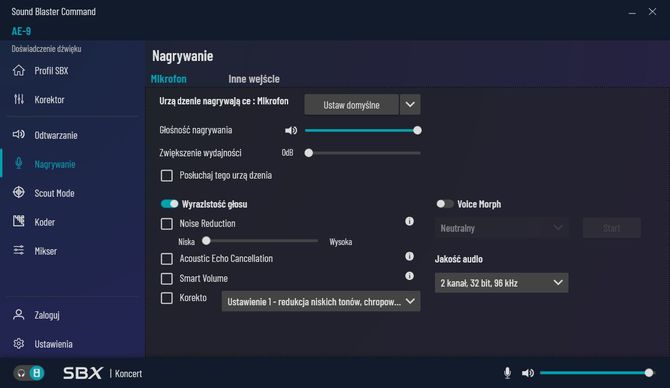Image resolution: width=670 pixels, height=388 pixels.
Task: Enable the Noise Reduction checkbox
Action: [x=167, y=224]
